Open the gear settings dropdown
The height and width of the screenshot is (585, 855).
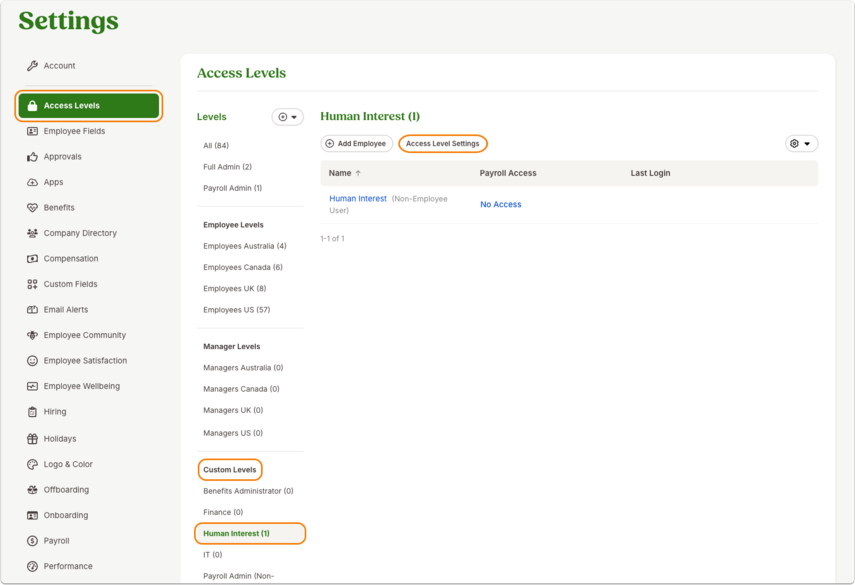click(801, 143)
